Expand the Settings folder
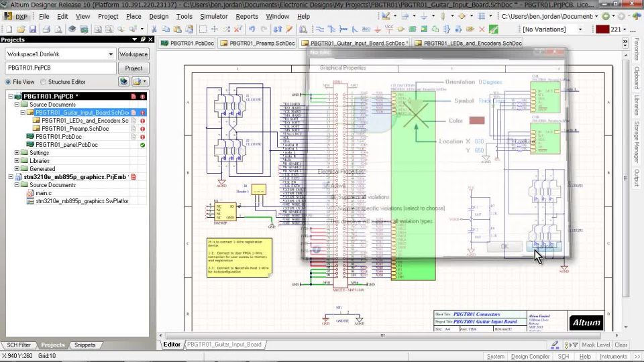644x362 pixels. pyautogui.click(x=17, y=153)
